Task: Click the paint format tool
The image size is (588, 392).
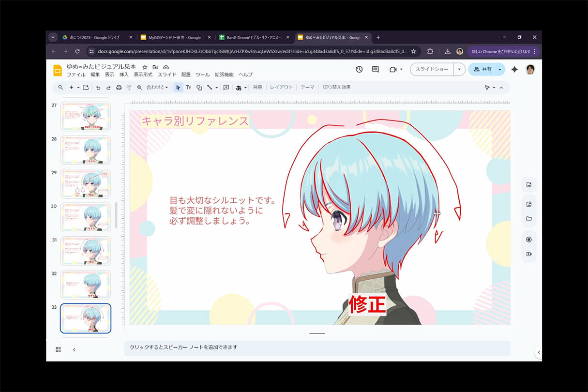Action: 129,87
